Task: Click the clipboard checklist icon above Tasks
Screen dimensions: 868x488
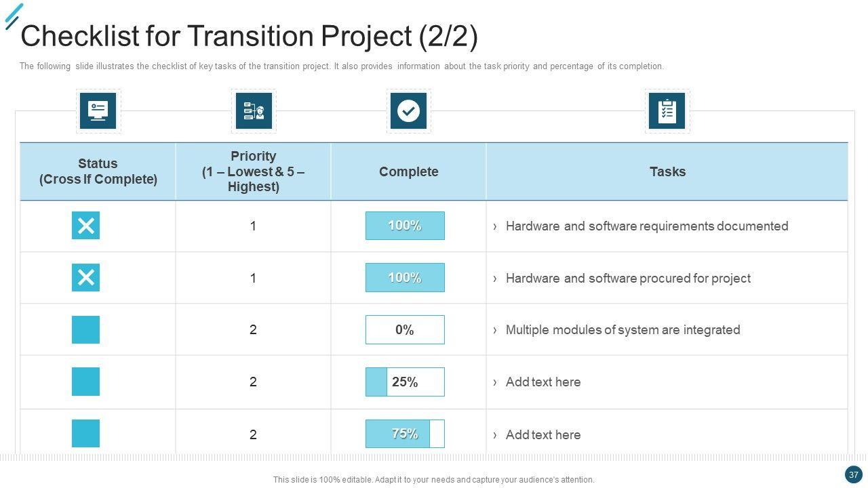Action: coord(667,110)
